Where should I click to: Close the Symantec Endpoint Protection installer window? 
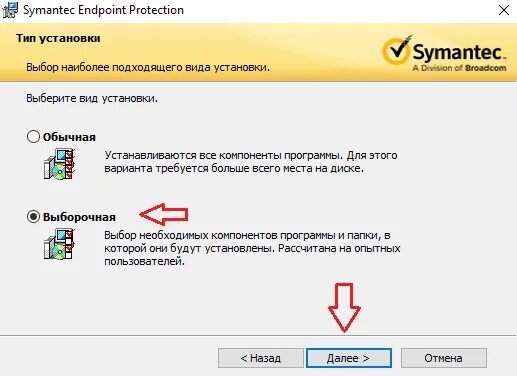[x=504, y=10]
